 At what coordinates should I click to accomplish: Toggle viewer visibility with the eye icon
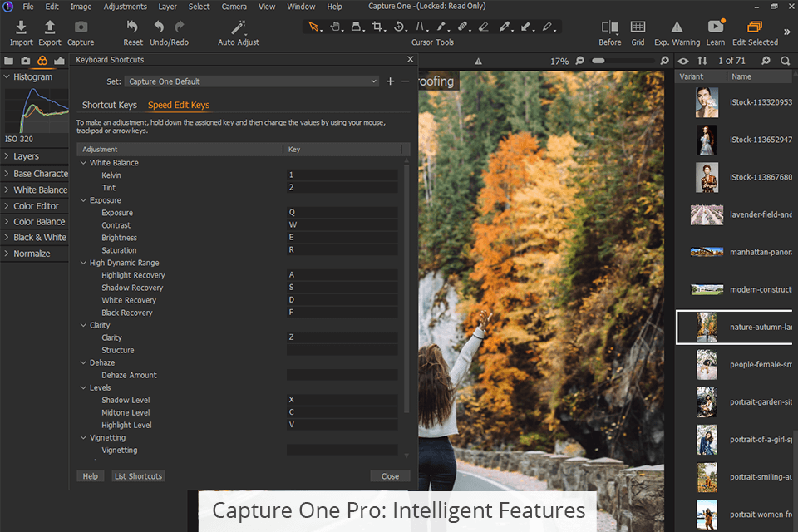tap(683, 61)
